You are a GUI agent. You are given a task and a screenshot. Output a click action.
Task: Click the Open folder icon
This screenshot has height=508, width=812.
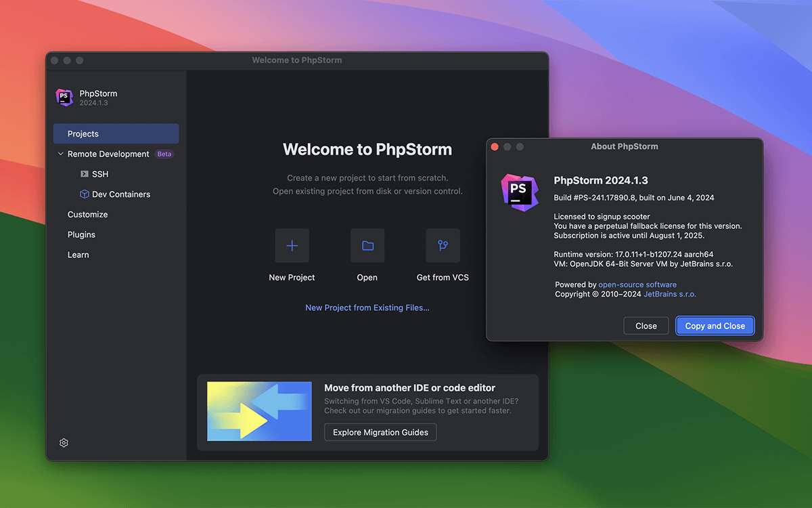coord(367,246)
